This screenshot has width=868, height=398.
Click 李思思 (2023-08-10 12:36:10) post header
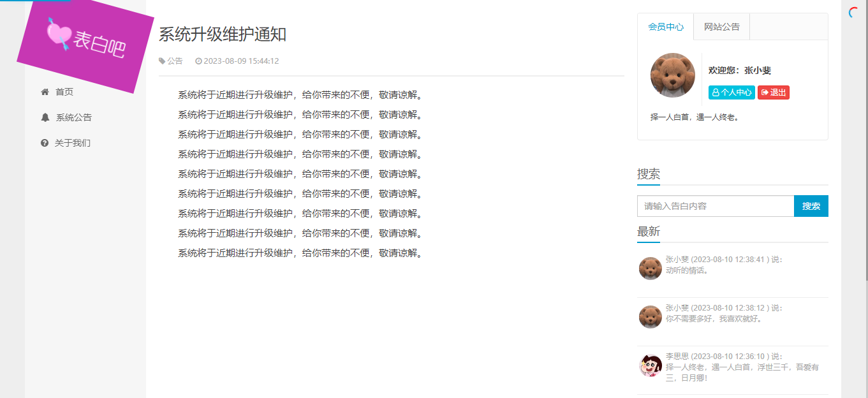[724, 357]
